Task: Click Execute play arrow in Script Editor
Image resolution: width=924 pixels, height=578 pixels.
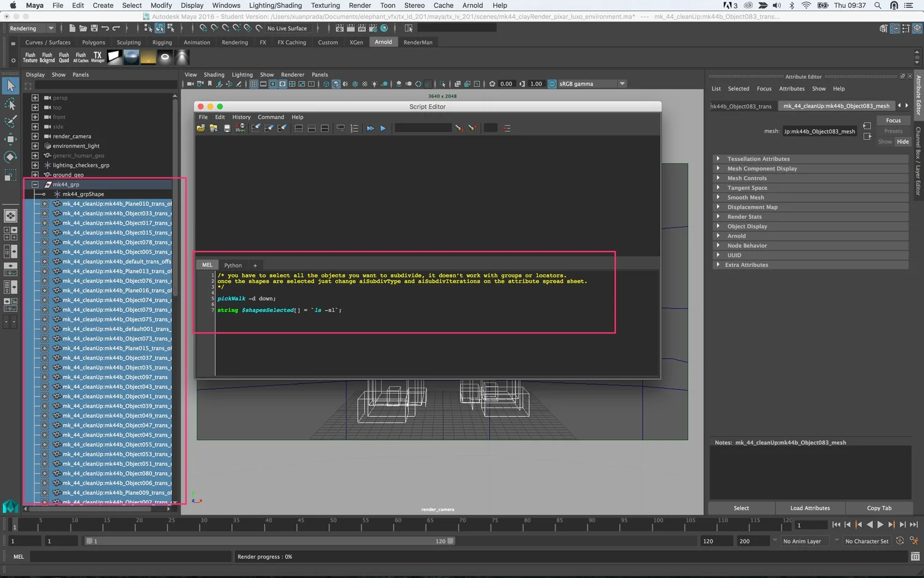Action: point(383,128)
